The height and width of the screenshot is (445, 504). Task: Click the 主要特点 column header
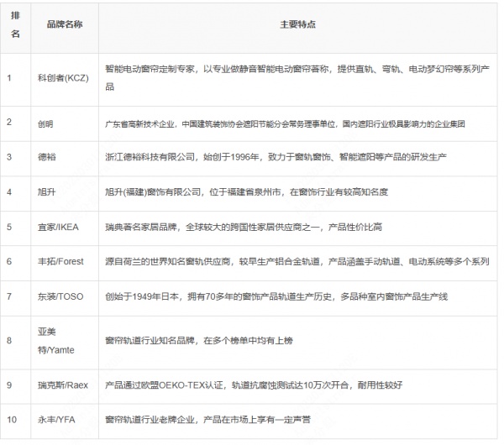[x=297, y=25]
